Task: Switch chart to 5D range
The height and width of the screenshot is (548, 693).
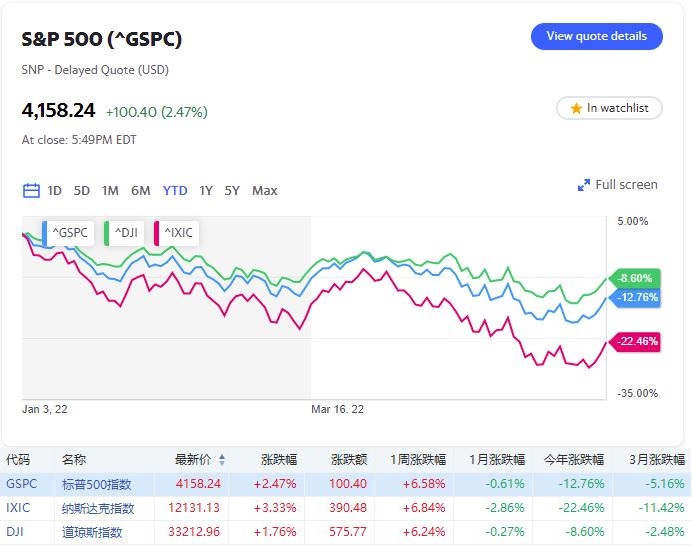Action: point(82,191)
